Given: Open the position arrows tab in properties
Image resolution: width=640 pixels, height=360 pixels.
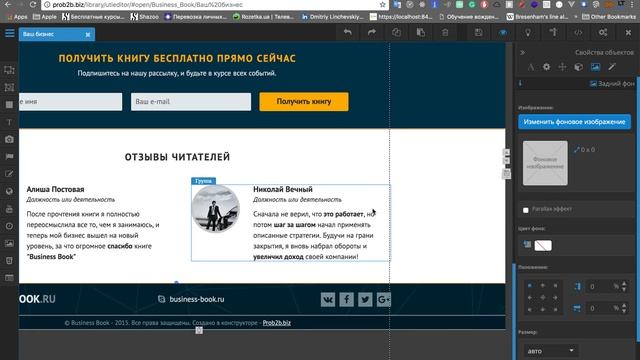Looking at the screenshot, I should [562, 67].
